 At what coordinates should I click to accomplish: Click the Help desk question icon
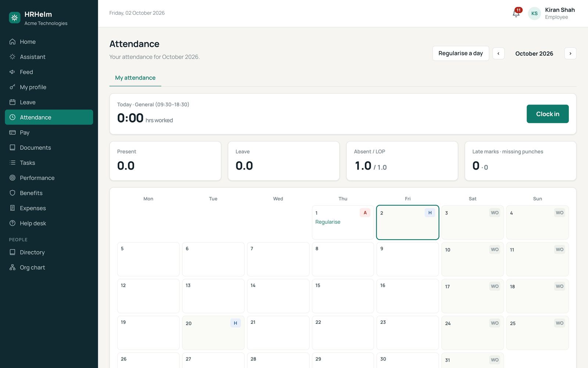tap(12, 223)
